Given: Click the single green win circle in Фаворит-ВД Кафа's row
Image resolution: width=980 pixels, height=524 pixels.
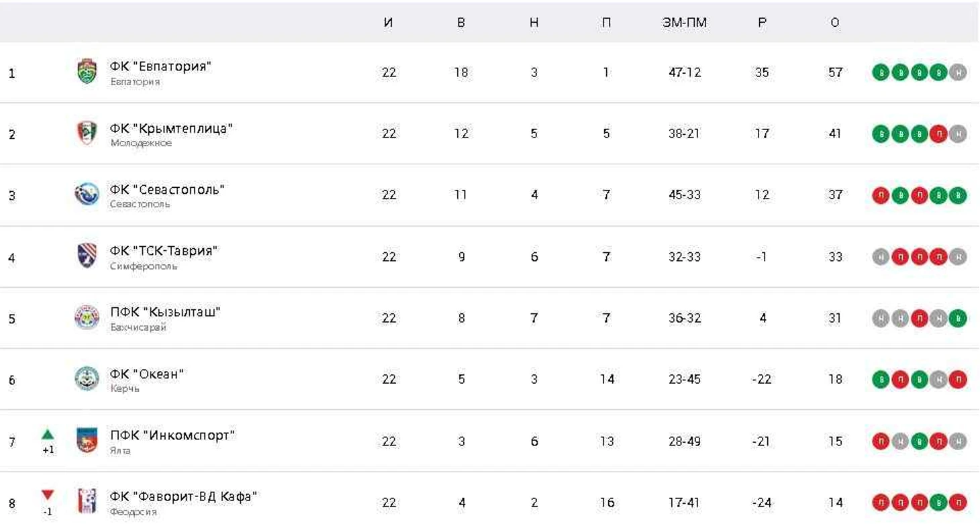Looking at the screenshot, I should 938,503.
